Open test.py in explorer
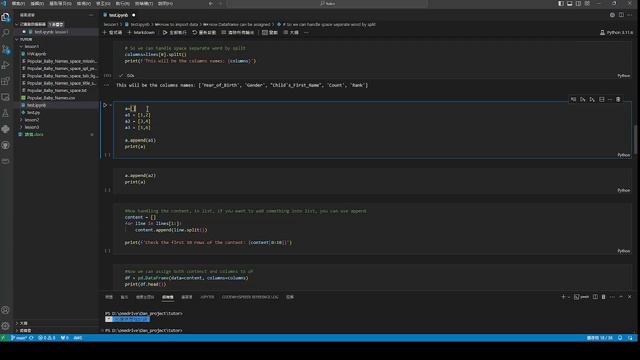This screenshot has width=640, height=360. [33, 112]
